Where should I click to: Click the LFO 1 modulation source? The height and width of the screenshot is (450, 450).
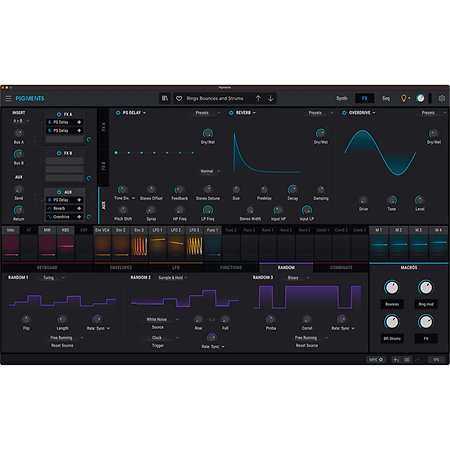pyautogui.click(x=157, y=244)
